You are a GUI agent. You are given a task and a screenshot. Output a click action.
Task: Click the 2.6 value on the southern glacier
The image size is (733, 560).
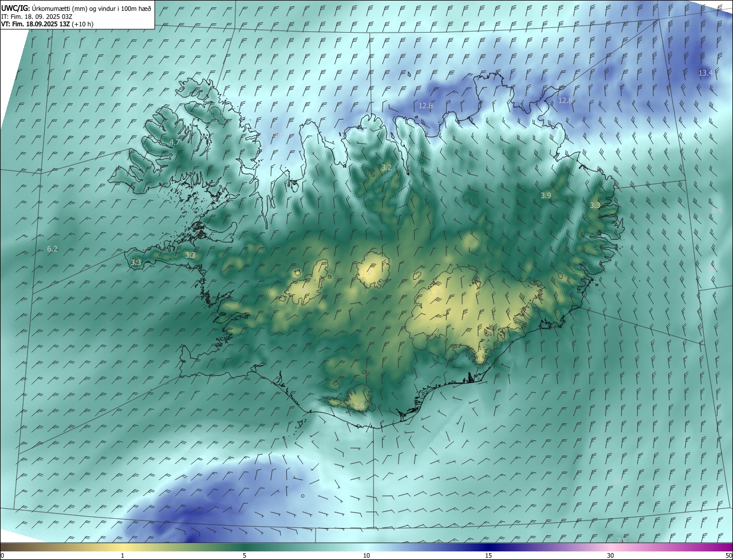point(359,406)
